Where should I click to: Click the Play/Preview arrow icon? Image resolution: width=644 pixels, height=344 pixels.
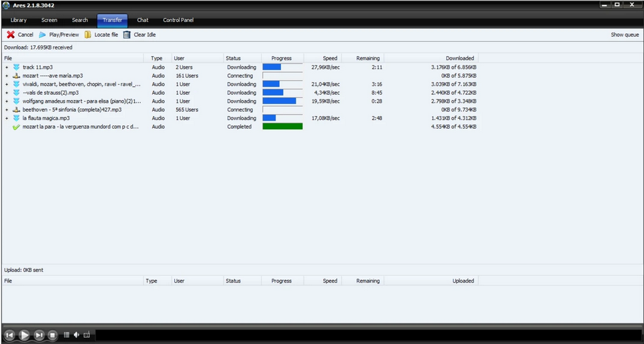[42, 35]
